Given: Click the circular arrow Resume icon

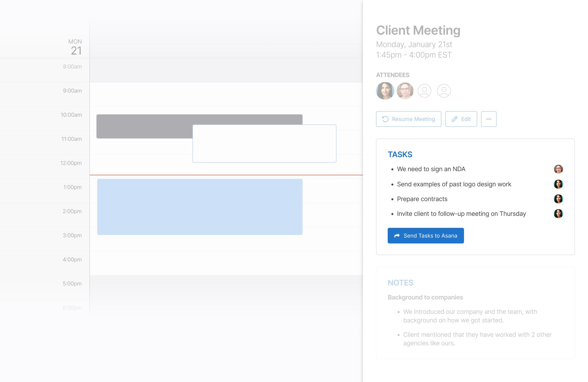Looking at the screenshot, I should coord(385,119).
